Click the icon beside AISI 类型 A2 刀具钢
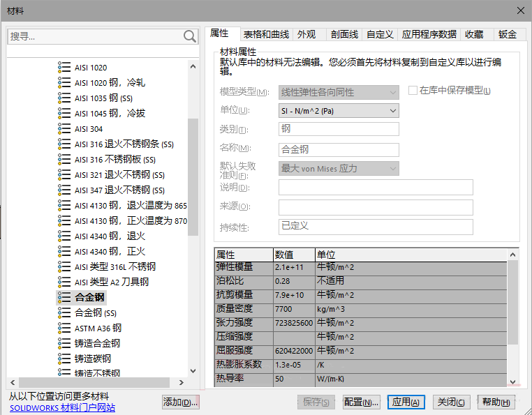Screen dimensions: 532x415 pos(64,282)
